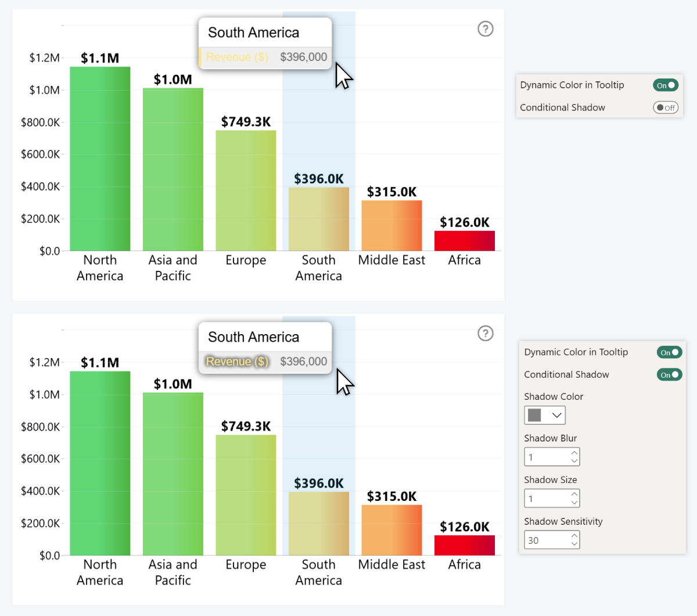Select the North America bar
The image size is (697, 616).
point(100,157)
